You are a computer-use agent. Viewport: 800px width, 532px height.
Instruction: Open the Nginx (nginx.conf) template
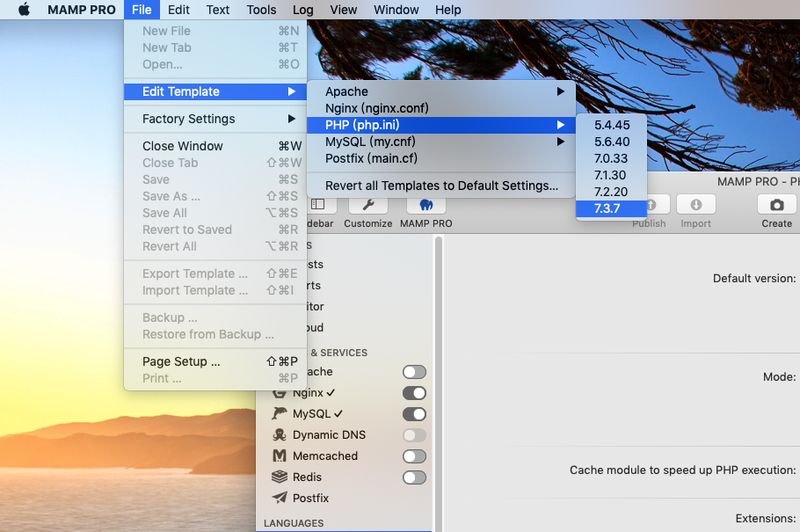tap(441, 108)
